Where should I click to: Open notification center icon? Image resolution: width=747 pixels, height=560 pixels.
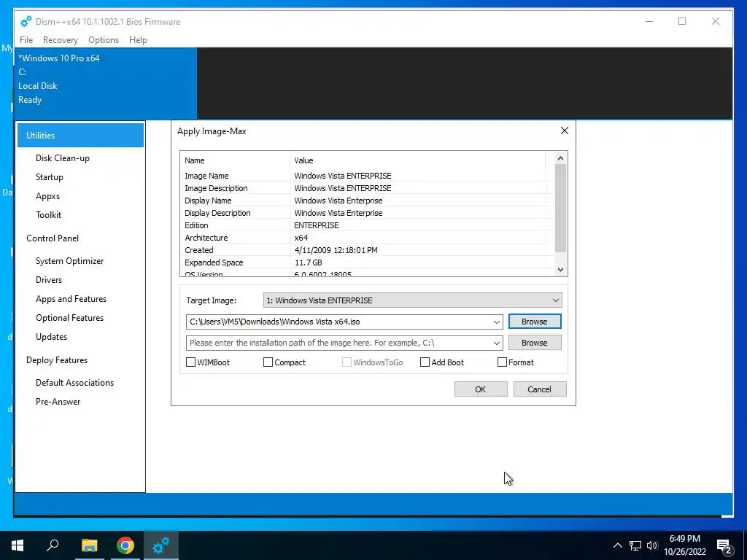pos(724,546)
